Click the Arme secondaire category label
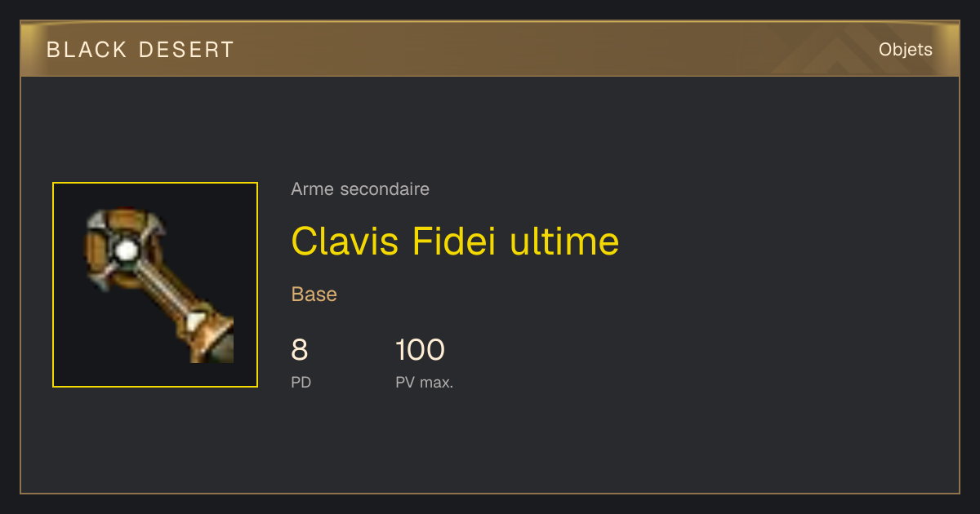 [x=360, y=189]
